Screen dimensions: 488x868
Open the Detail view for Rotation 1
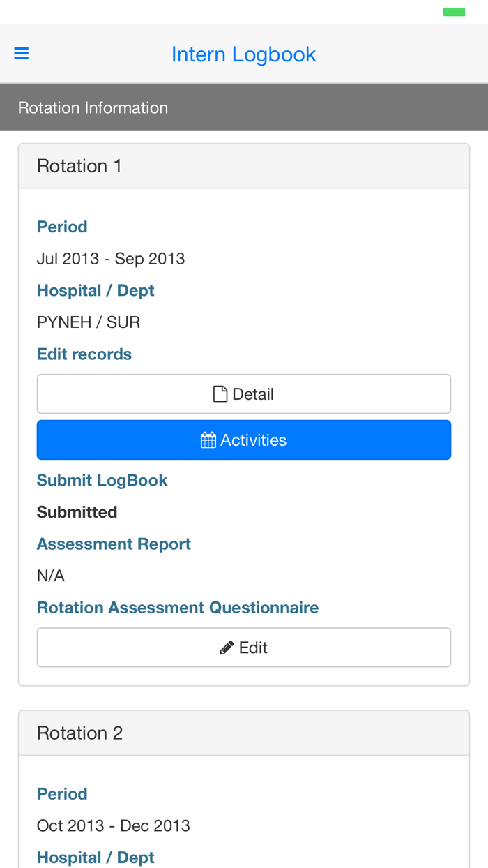coord(244,393)
